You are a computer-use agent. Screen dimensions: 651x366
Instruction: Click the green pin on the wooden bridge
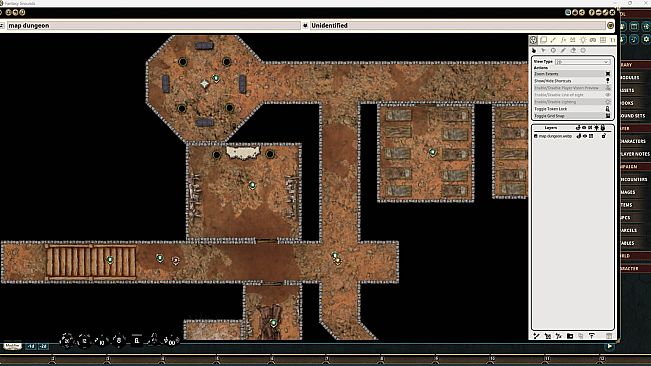point(110,260)
